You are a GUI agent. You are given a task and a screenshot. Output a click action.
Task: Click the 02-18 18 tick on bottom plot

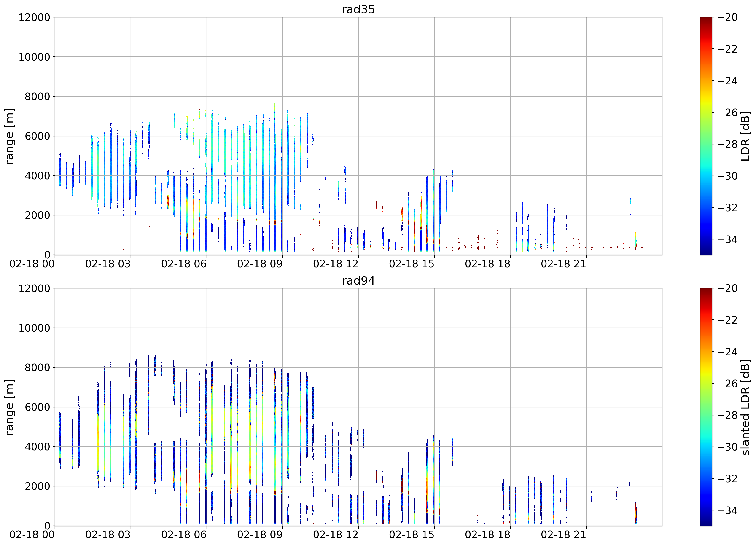click(x=488, y=535)
